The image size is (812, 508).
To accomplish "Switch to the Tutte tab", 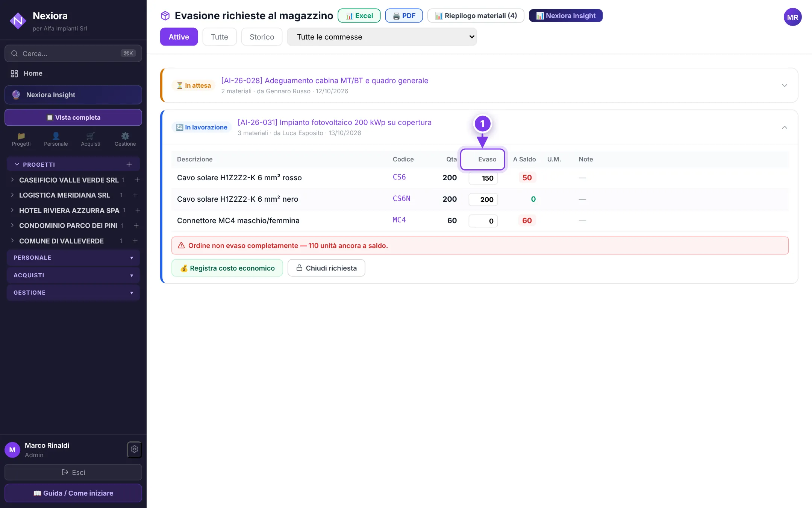I will (x=220, y=37).
